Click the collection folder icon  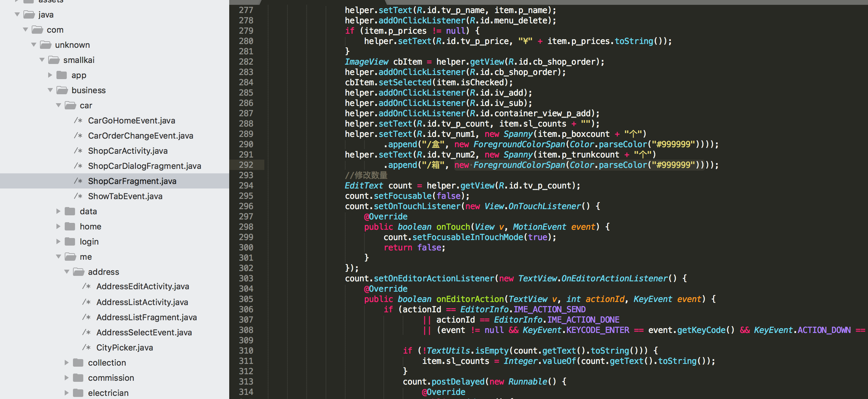coord(78,363)
